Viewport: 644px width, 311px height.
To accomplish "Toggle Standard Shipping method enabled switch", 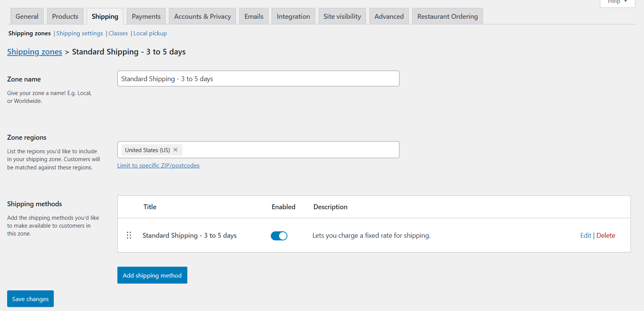I will (x=279, y=236).
